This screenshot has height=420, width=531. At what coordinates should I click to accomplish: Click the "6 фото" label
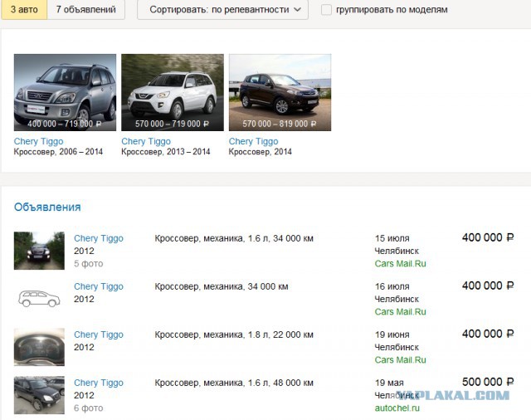coord(89,408)
